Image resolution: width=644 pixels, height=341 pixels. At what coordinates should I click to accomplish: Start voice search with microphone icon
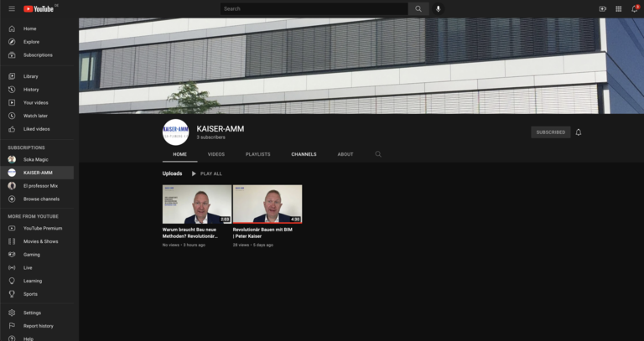pyautogui.click(x=439, y=8)
